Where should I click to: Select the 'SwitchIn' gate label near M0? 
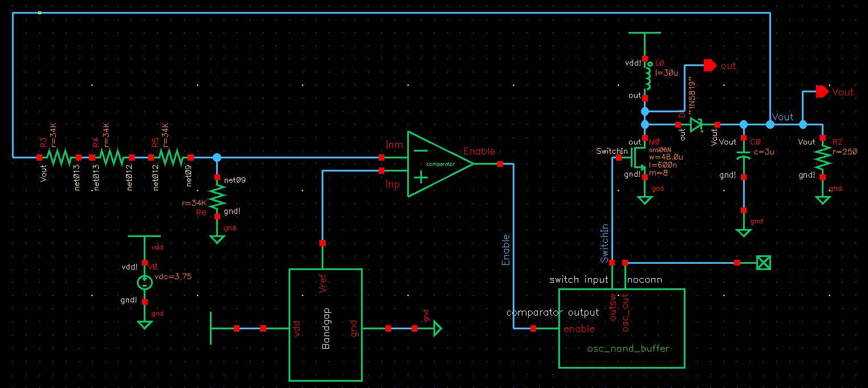(x=612, y=151)
